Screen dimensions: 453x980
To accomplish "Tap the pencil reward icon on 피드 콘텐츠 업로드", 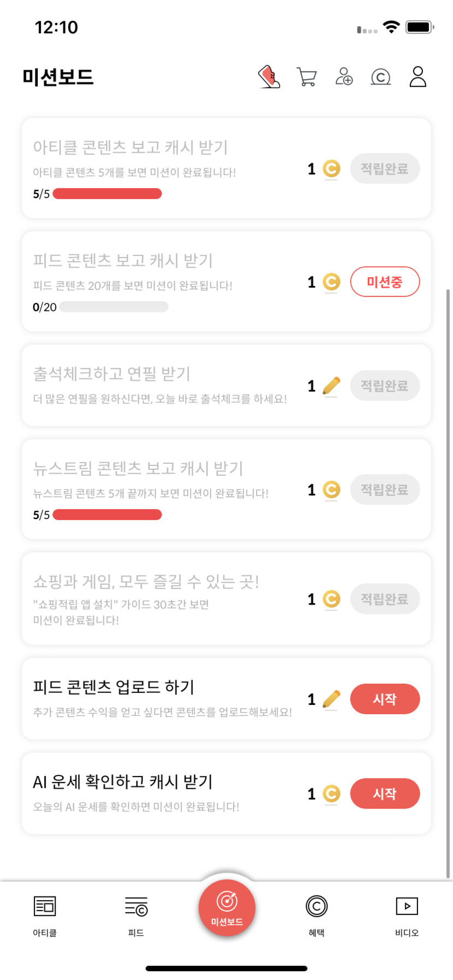I will 331,699.
